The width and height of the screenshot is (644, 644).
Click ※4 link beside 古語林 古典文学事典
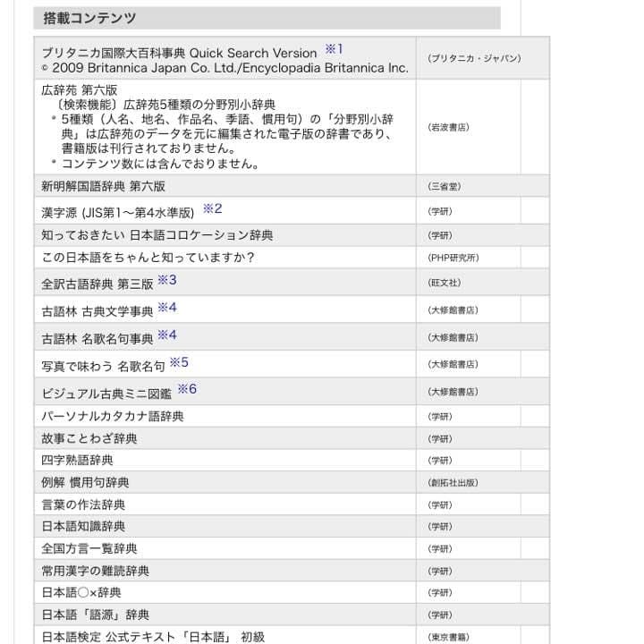167,307
